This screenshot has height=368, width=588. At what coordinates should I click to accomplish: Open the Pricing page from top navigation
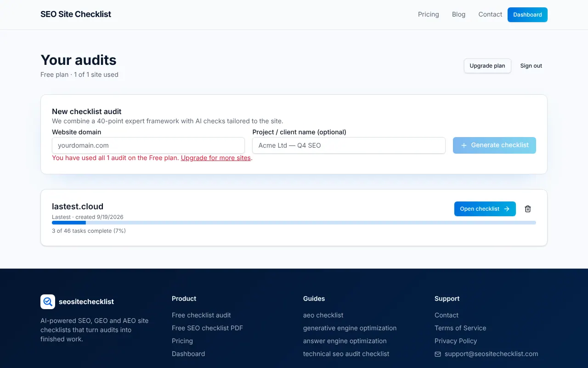click(429, 15)
